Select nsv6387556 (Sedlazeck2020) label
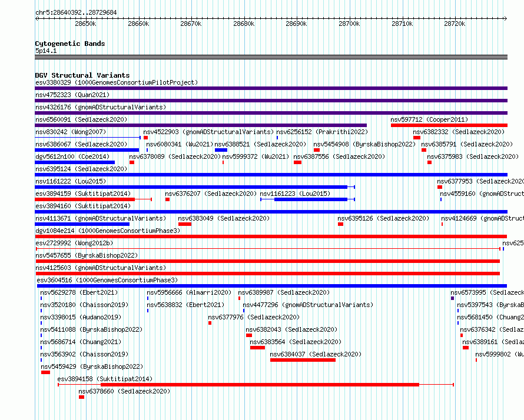This screenshot has height=420, width=524. (x=339, y=156)
